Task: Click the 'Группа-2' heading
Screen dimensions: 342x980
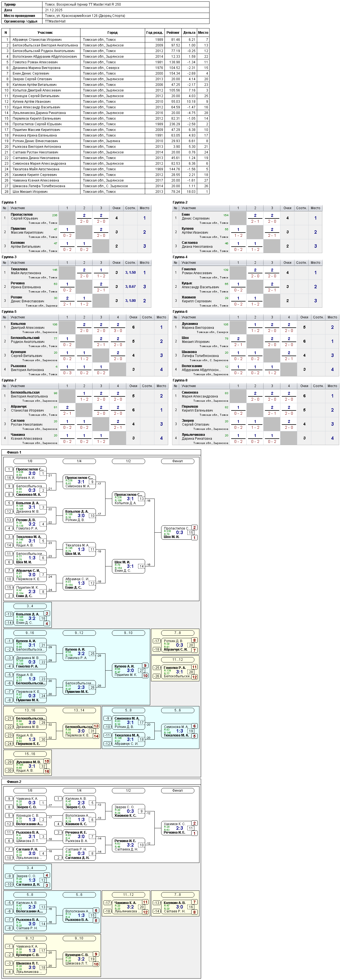Action: 180,202
